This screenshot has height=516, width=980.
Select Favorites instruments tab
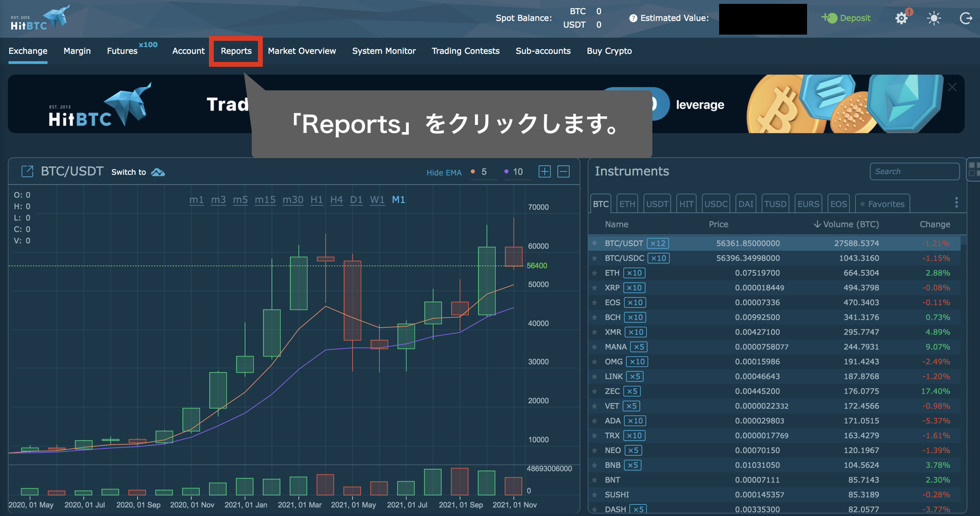pyautogui.click(x=882, y=204)
